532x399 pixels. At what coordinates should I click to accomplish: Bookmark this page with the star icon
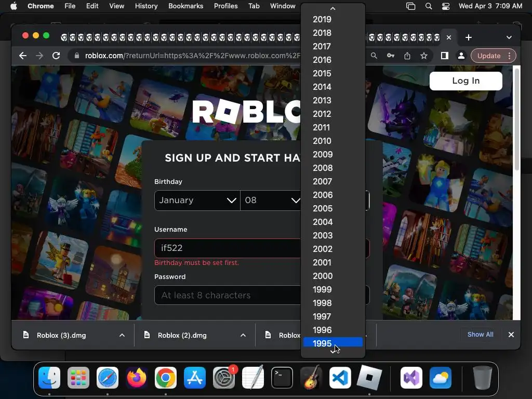coord(424,56)
